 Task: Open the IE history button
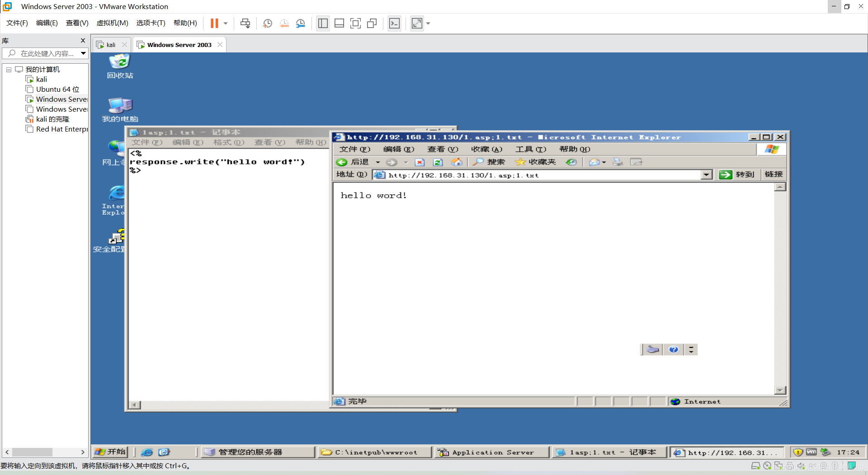(571, 162)
